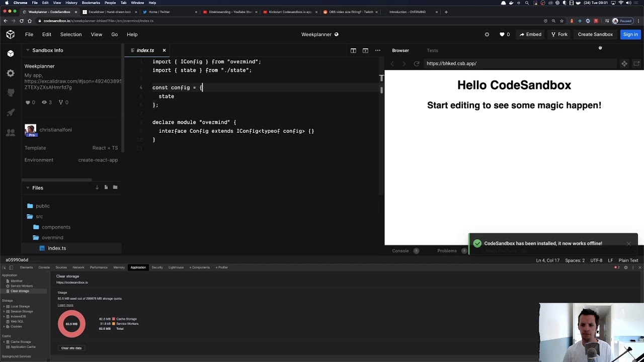Toggle preview window icon in editor toolbar
The height and width of the screenshot is (362, 644).
pyautogui.click(x=365, y=50)
